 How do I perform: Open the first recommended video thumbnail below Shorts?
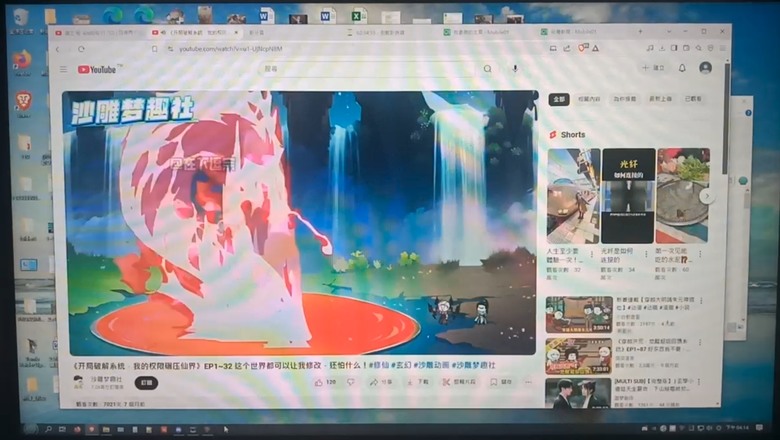[579, 315]
